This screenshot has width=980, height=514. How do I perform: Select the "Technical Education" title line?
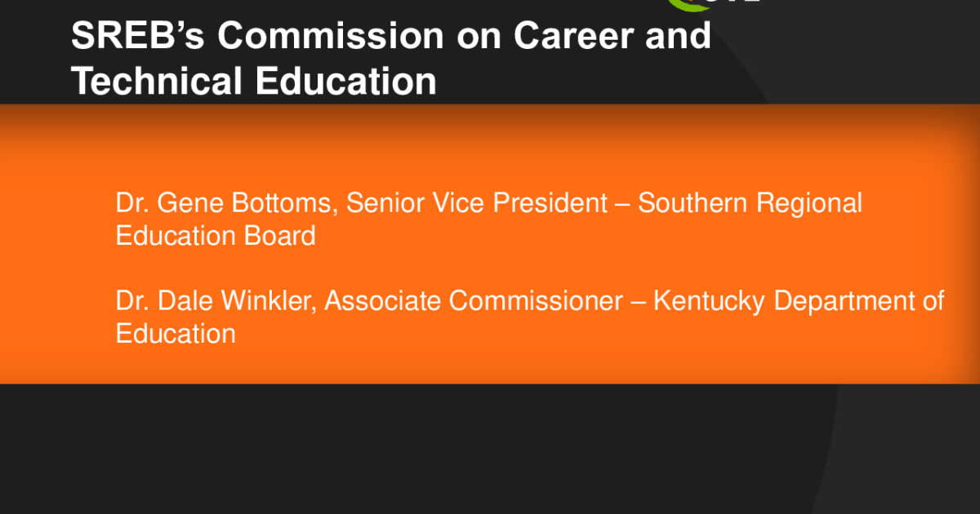pyautogui.click(x=254, y=82)
